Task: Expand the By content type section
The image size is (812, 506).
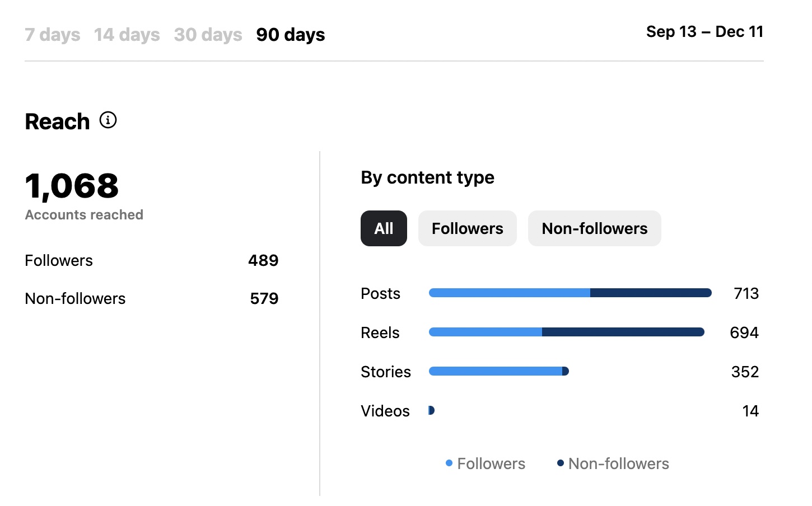Action: click(427, 177)
